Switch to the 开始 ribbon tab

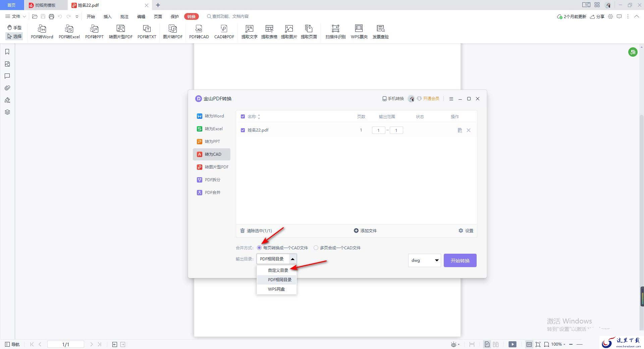[x=91, y=16]
